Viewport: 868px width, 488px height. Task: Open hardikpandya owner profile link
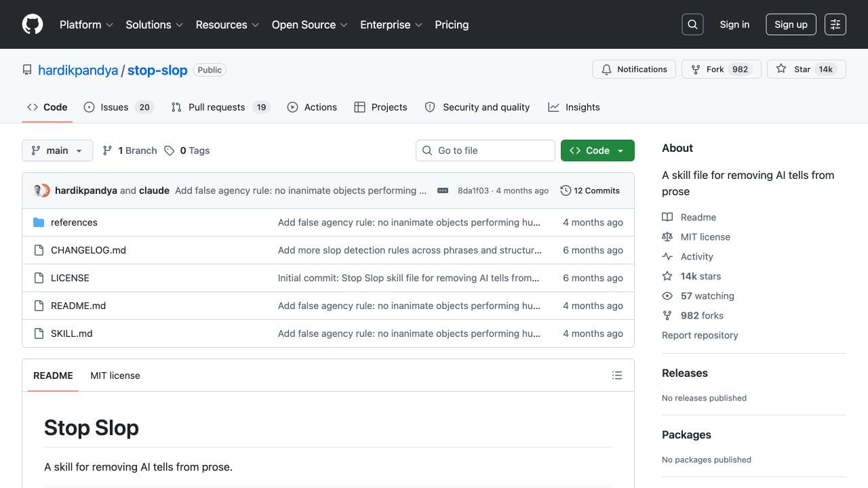pyautogui.click(x=78, y=70)
